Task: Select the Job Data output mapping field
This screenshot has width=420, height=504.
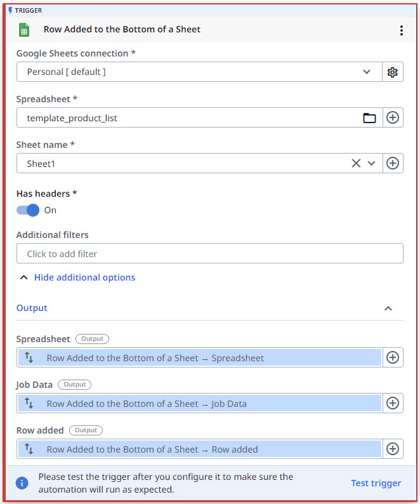Action: (x=200, y=403)
